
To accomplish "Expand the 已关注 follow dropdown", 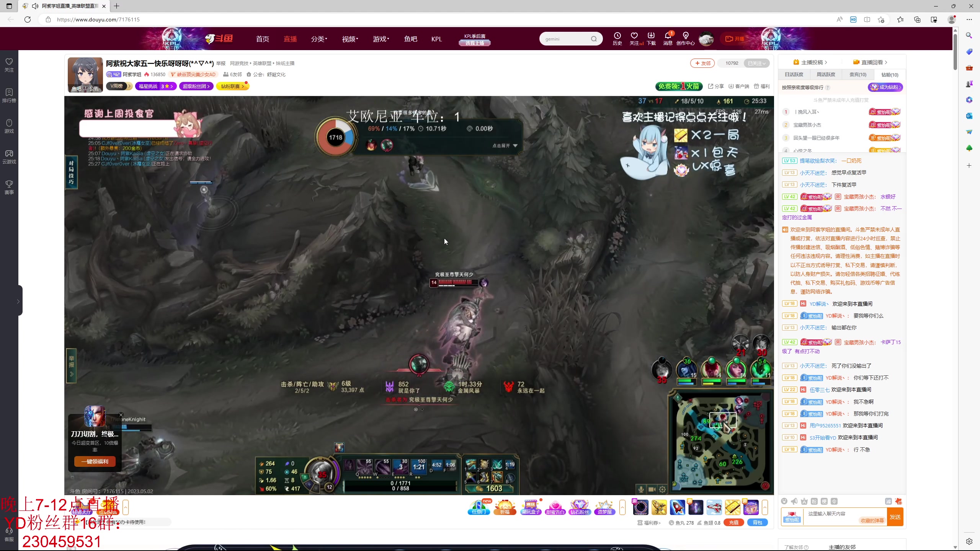I will click(756, 63).
